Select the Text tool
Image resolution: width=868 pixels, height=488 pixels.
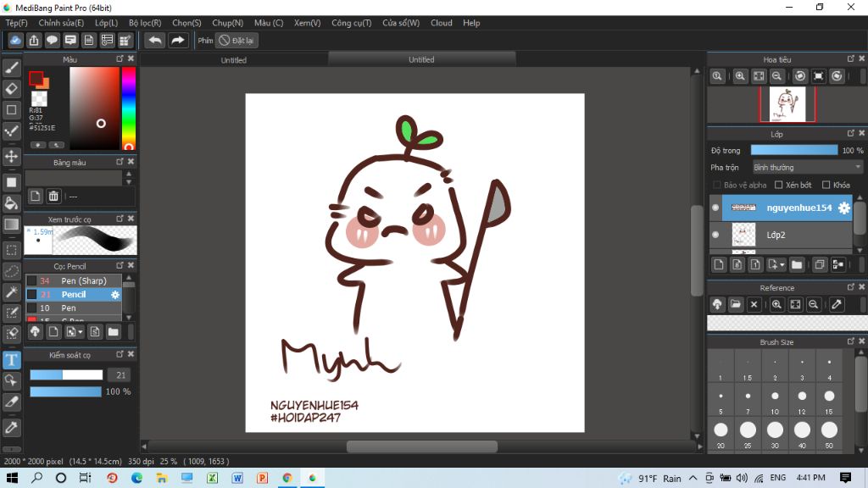point(12,360)
